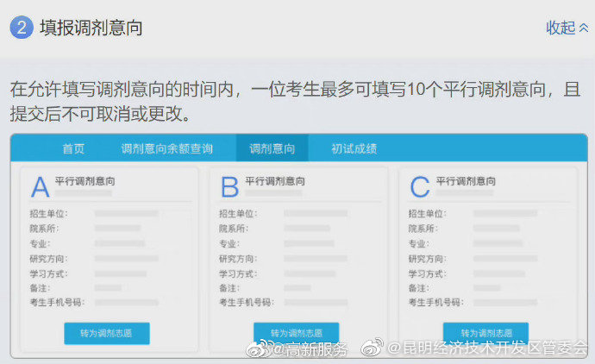Click 学习方式 label in card B

pos(238,273)
